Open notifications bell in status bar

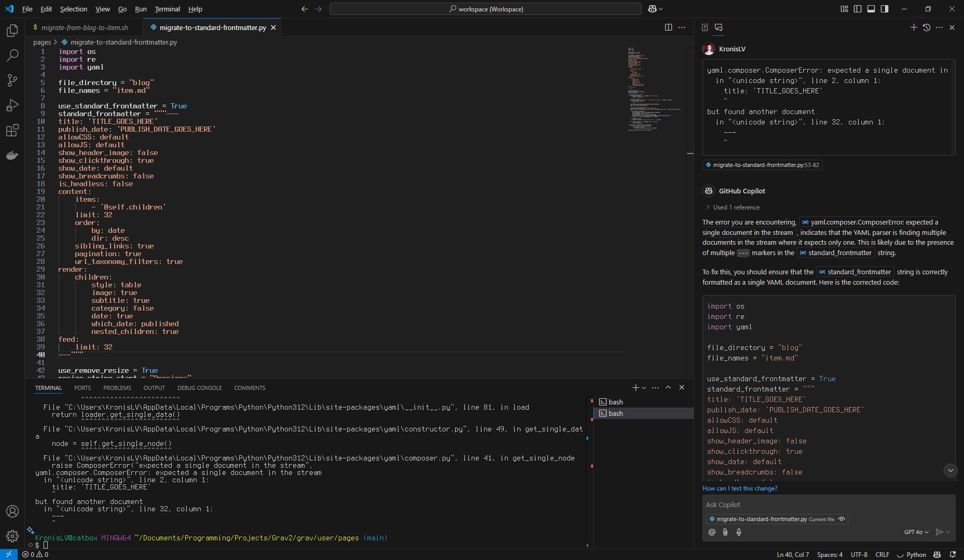click(x=953, y=554)
